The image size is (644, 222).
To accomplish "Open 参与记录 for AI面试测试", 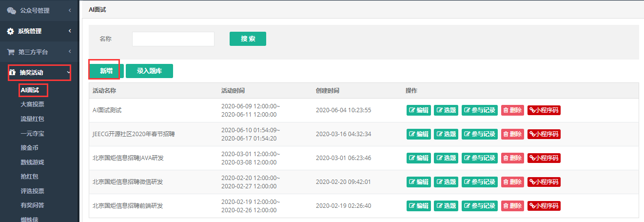I will (480, 110).
